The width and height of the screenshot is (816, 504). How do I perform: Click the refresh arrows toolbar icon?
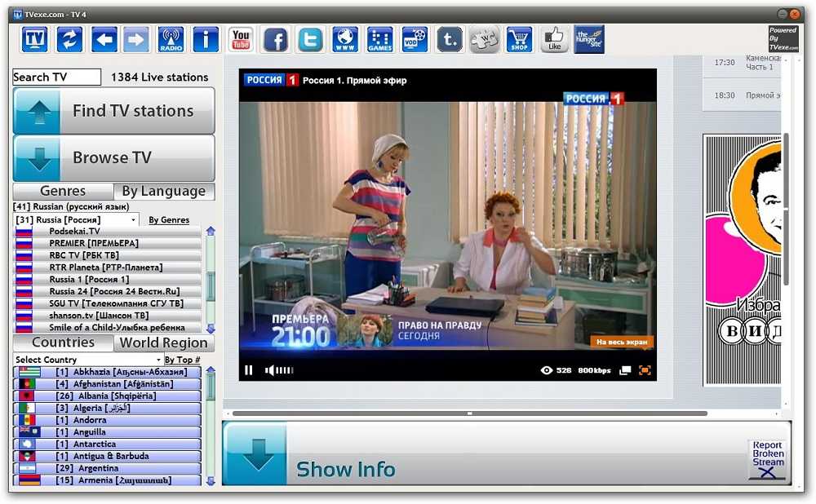coord(69,39)
